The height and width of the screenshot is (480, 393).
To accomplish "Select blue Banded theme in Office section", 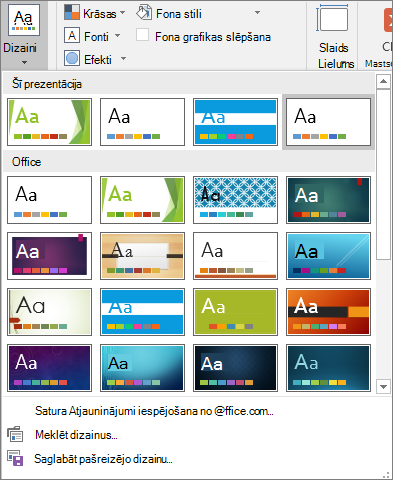I will click(142, 312).
